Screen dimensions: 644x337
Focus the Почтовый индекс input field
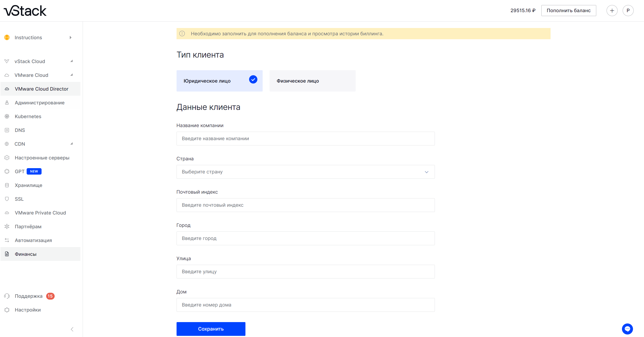click(x=306, y=205)
